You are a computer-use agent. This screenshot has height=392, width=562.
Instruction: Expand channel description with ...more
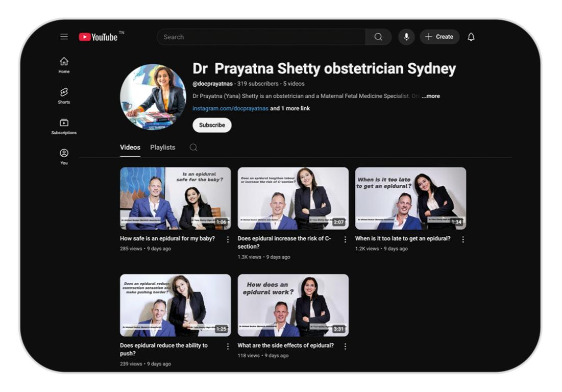coord(430,96)
